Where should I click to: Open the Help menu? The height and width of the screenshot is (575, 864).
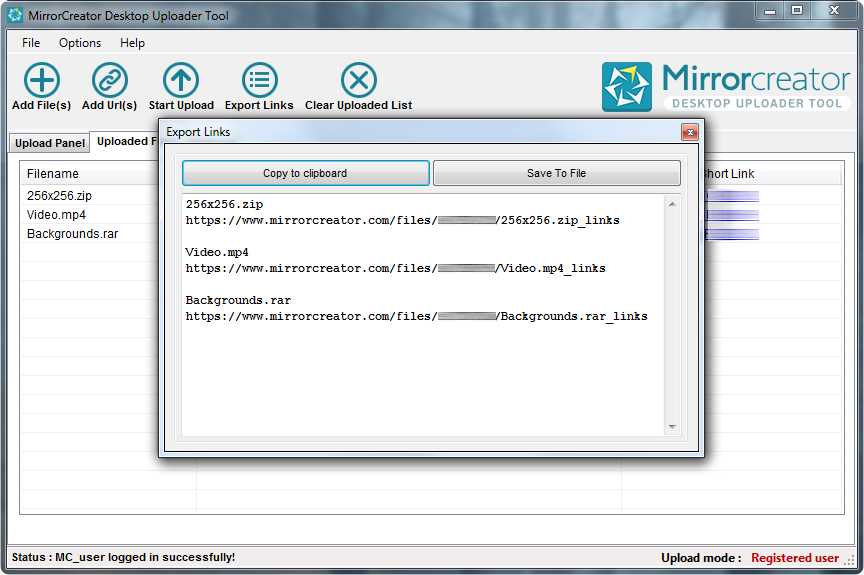point(132,43)
